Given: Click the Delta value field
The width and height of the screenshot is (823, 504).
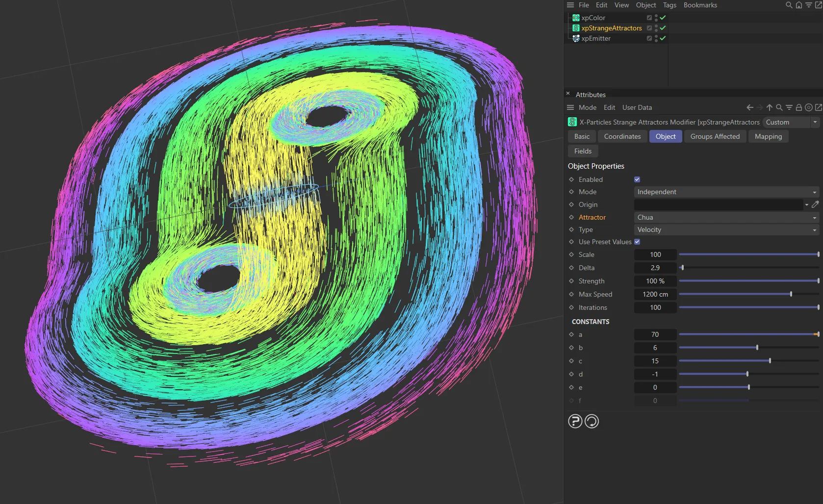Looking at the screenshot, I should coord(655,268).
